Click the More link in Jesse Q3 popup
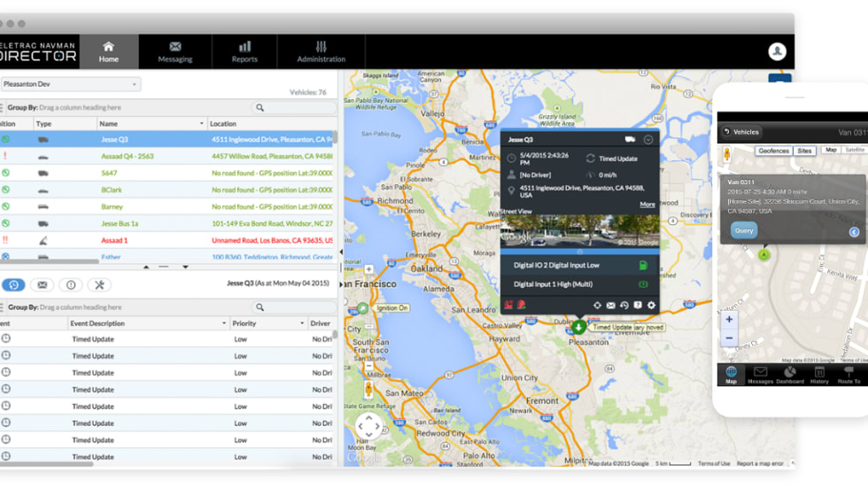 tap(647, 205)
